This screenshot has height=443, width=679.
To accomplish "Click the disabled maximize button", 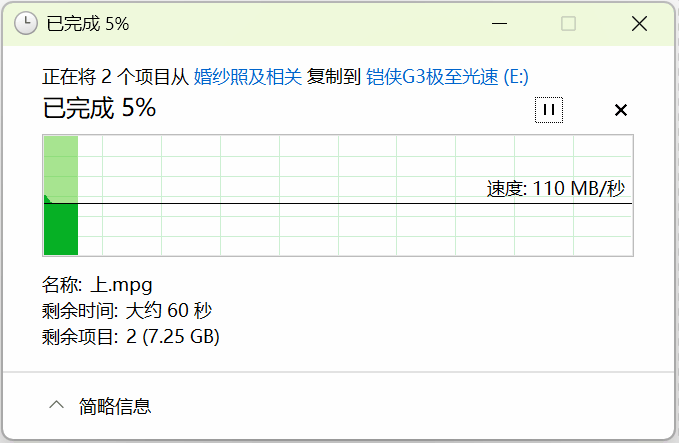I will coord(568,23).
